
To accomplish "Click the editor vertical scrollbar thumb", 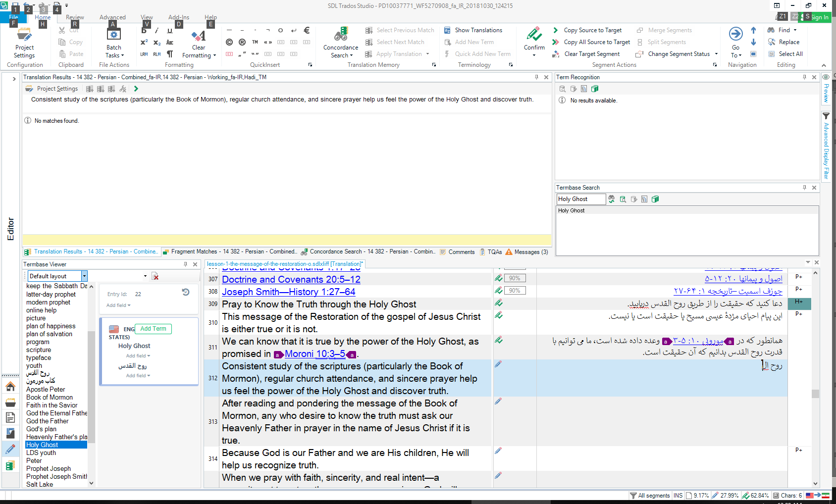I will coord(815,394).
